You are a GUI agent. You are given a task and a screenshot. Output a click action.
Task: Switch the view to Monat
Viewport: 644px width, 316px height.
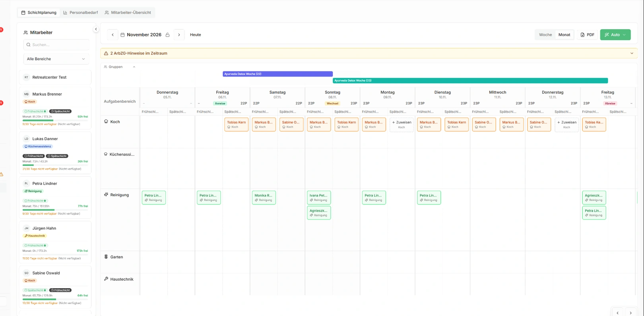tap(564, 35)
